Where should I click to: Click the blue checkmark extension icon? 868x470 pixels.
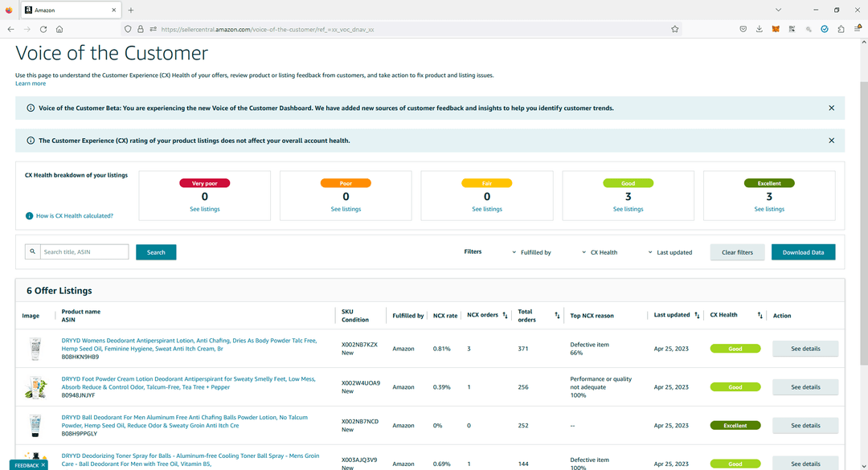click(825, 30)
